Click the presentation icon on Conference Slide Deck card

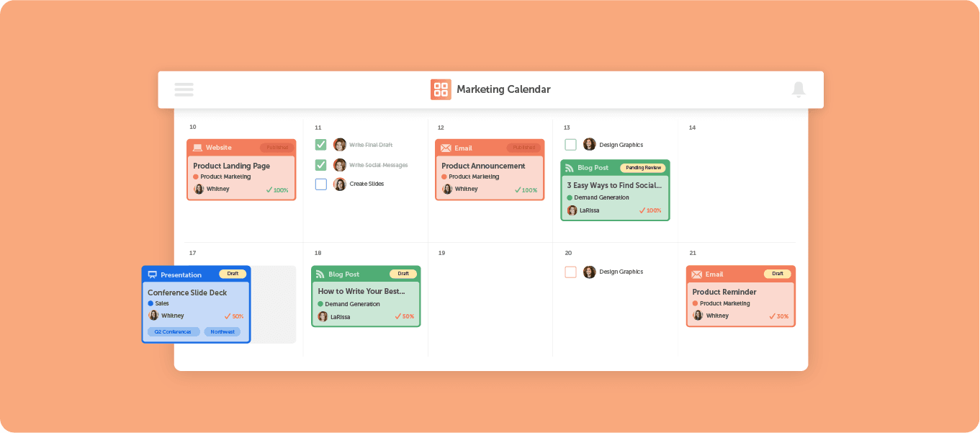(x=152, y=274)
